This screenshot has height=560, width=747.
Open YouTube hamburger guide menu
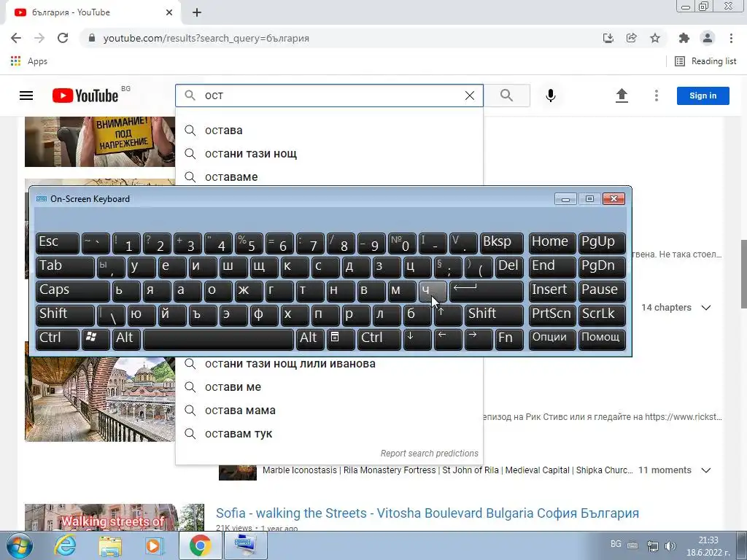pos(26,96)
